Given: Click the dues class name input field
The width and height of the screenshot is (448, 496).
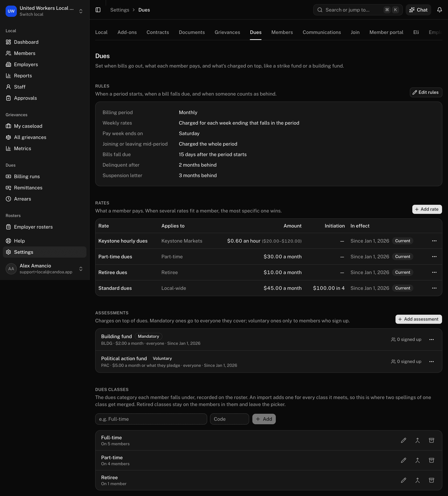Looking at the screenshot, I should point(151,419).
